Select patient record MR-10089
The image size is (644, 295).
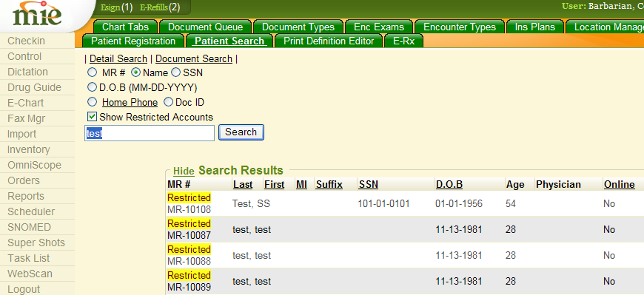pos(189,287)
